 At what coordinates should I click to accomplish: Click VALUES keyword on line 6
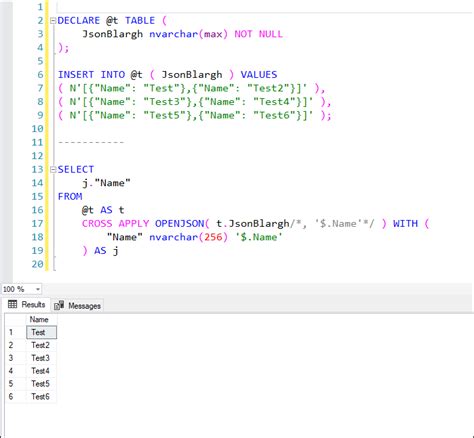pyautogui.click(x=259, y=75)
